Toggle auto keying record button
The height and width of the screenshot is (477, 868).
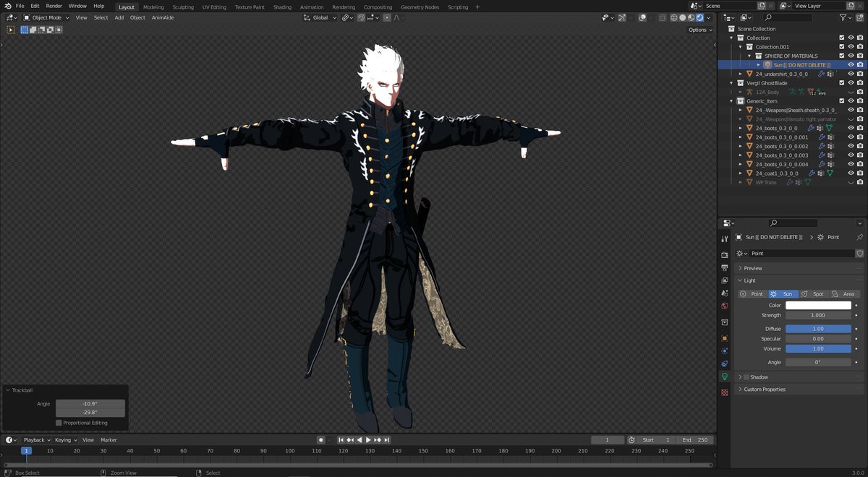(320, 439)
